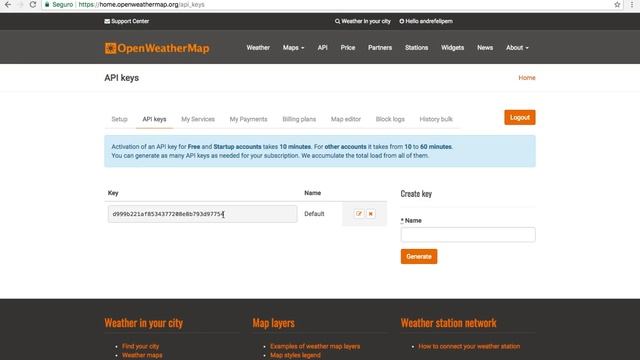
Task: Delete the Default key with X icon
Action: pos(371,214)
